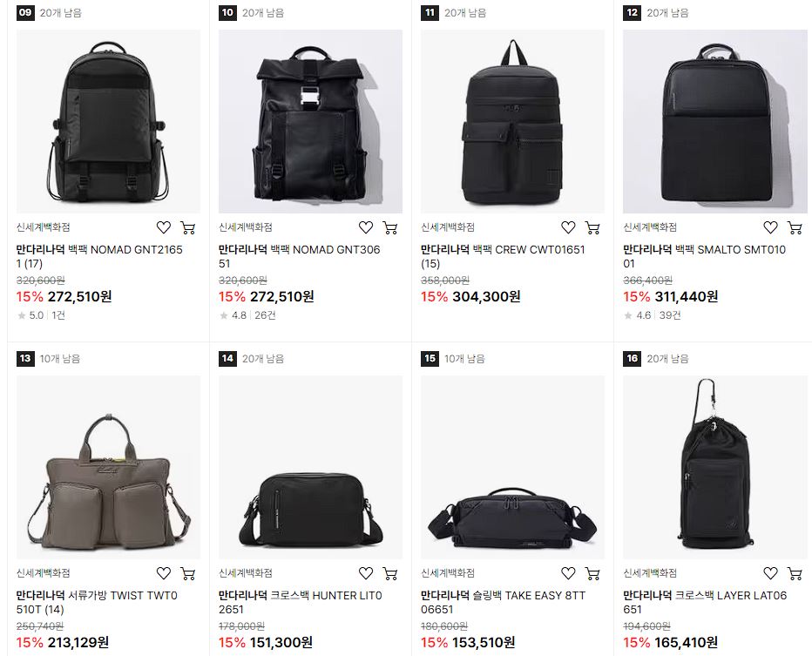This screenshot has width=812, height=656.
Task: Open 만다리나덕 슬링백 TAKE EASY title link
Action: [x=503, y=602]
